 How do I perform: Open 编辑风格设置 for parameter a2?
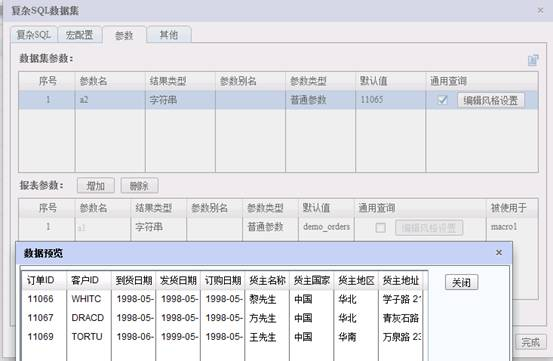(491, 100)
